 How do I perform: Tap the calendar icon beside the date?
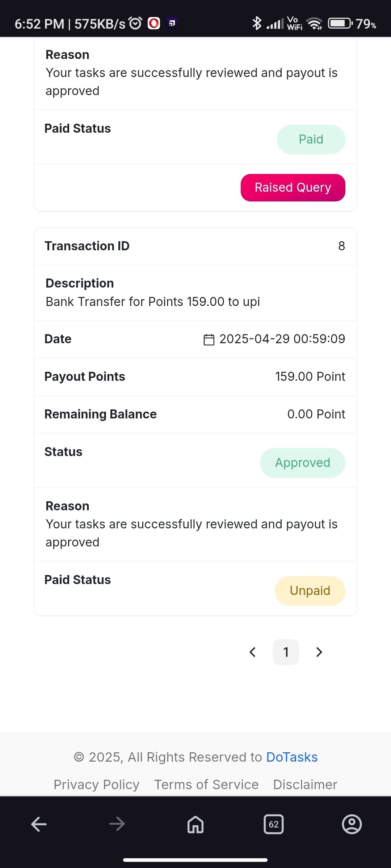(209, 340)
